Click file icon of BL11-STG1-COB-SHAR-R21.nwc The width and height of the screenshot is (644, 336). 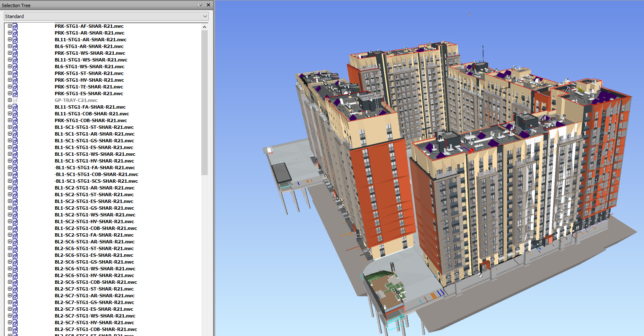click(15, 114)
